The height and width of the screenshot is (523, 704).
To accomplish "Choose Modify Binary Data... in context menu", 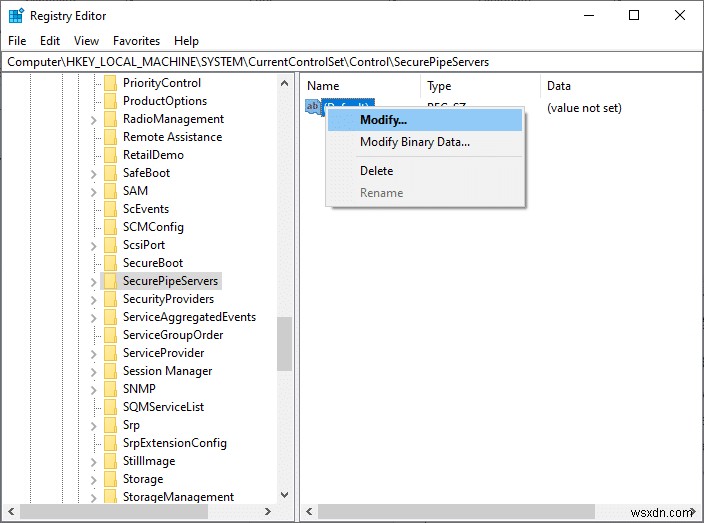I will click(x=425, y=142).
